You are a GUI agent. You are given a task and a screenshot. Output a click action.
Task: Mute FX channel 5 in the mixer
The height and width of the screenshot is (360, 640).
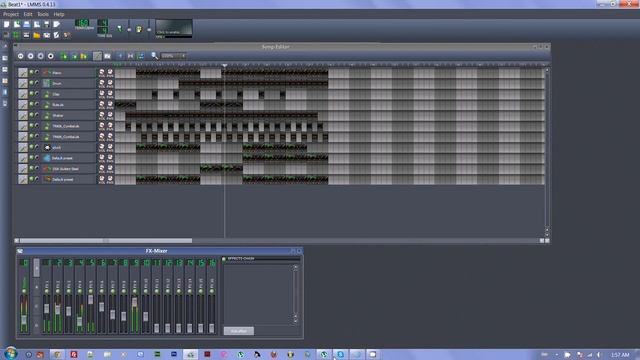click(x=91, y=291)
